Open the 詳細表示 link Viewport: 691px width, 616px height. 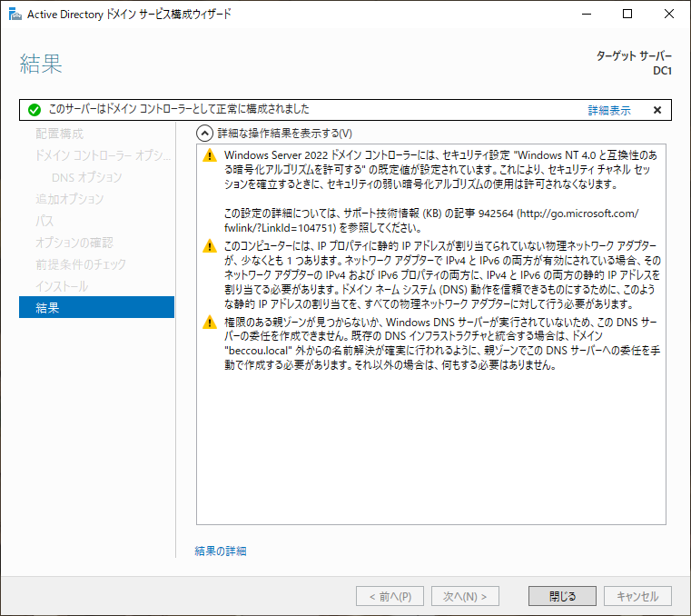coord(608,110)
